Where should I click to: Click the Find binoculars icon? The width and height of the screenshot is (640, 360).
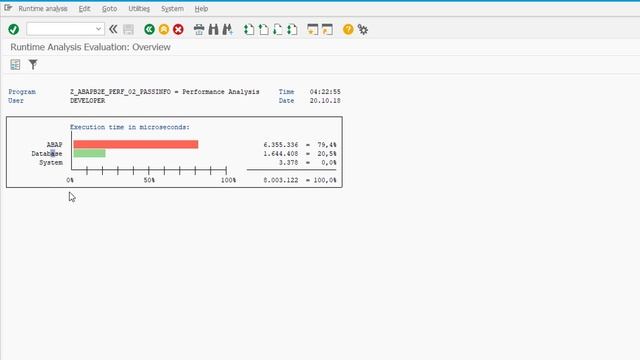[213, 29]
